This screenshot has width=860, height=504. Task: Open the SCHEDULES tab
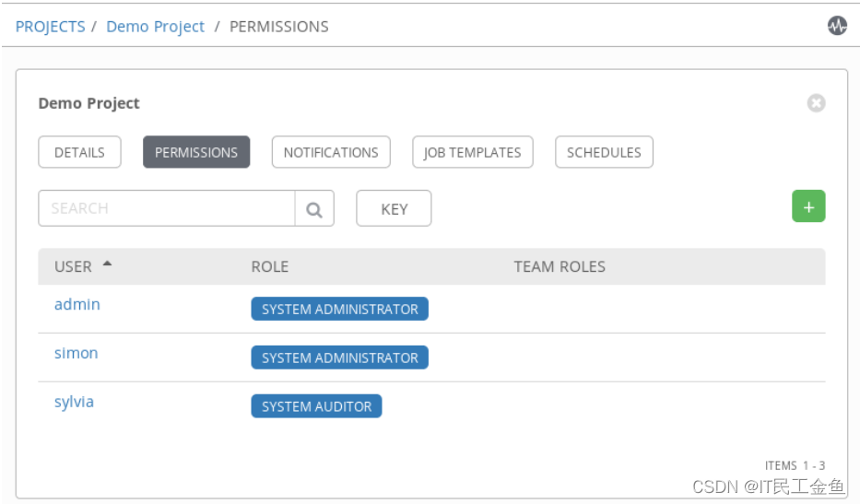point(604,152)
